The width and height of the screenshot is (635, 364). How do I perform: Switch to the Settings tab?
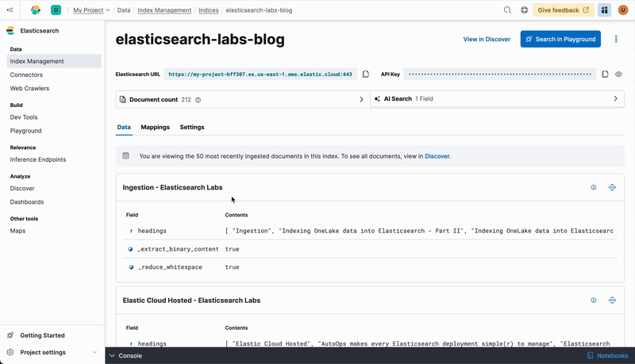point(192,127)
